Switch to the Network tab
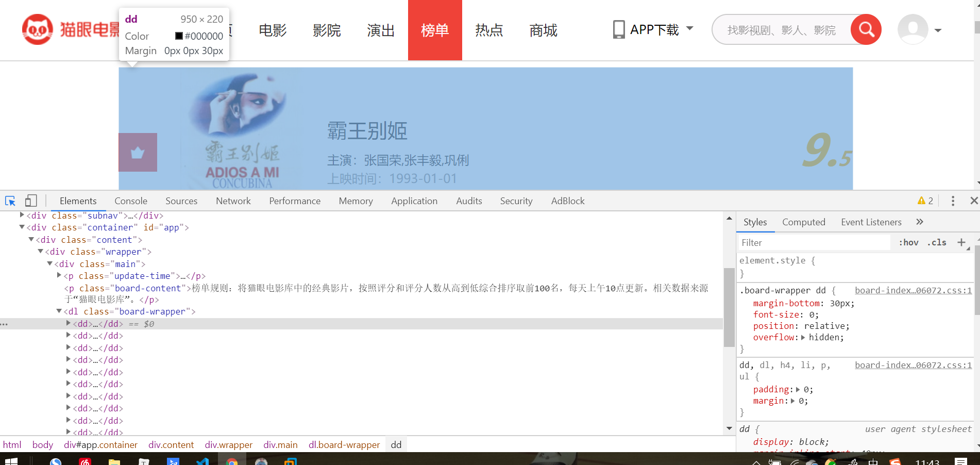This screenshot has height=465, width=980. 233,201
